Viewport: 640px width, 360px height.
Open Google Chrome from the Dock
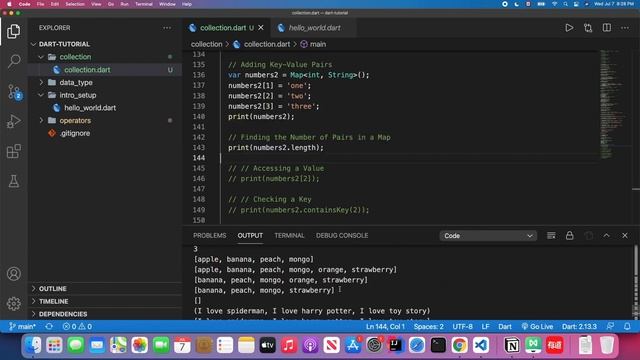pos(459,345)
